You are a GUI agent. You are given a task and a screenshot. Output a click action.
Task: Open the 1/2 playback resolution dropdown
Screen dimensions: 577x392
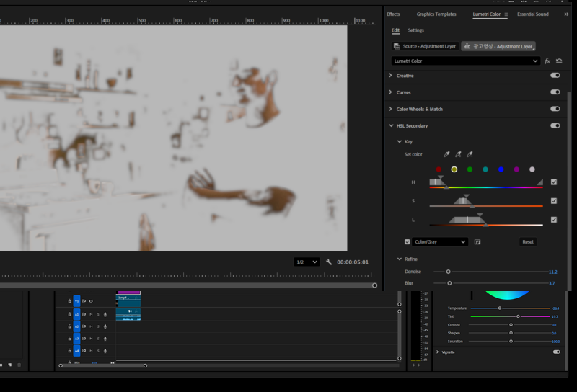tap(307, 262)
